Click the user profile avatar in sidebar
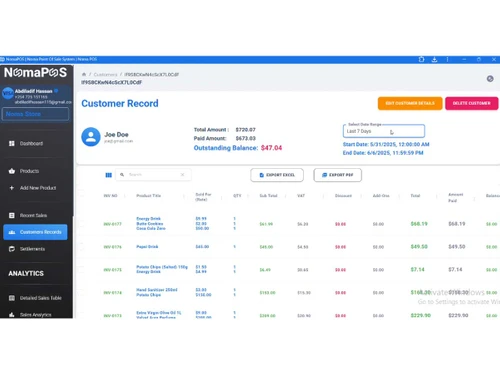 pyautogui.click(x=7, y=93)
